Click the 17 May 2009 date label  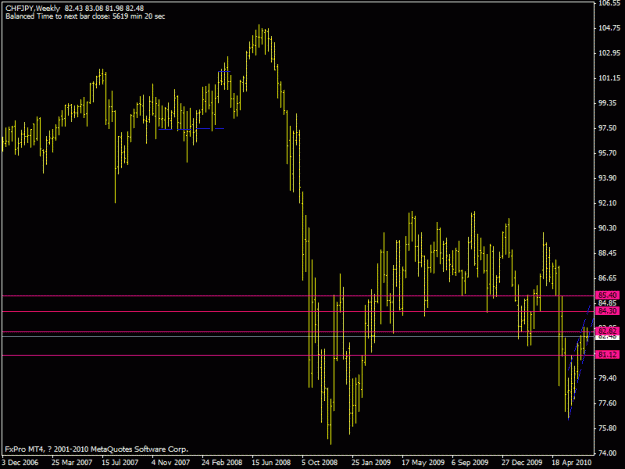tap(423, 462)
